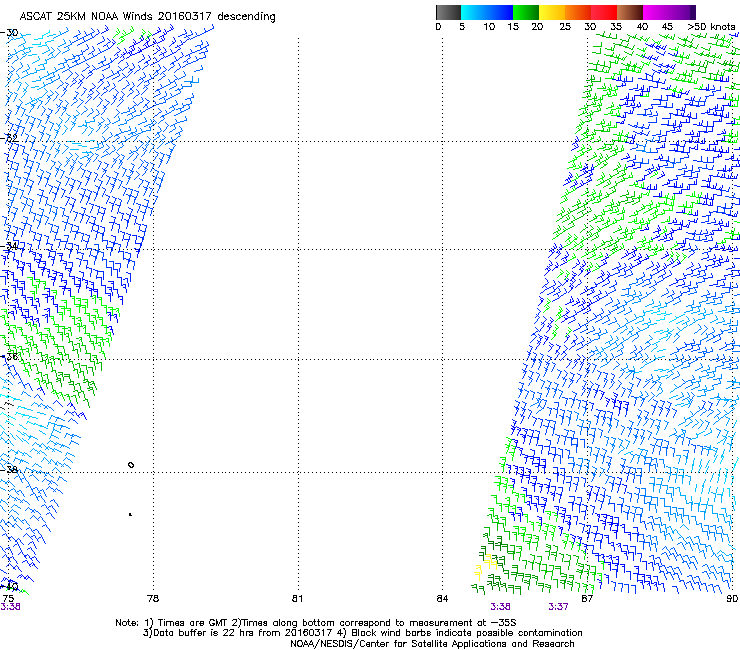Click the magenta 40-45 knots legend swatch

point(656,12)
